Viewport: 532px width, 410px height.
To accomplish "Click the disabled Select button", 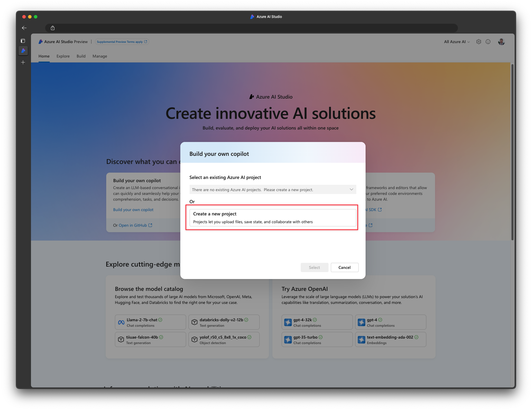I will (x=314, y=267).
